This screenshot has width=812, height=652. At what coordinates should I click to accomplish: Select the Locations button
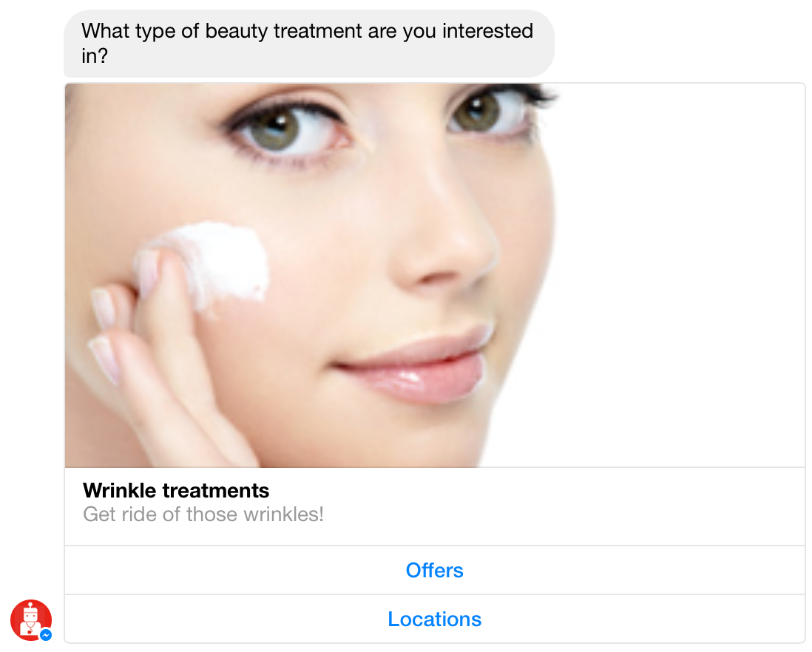click(435, 619)
